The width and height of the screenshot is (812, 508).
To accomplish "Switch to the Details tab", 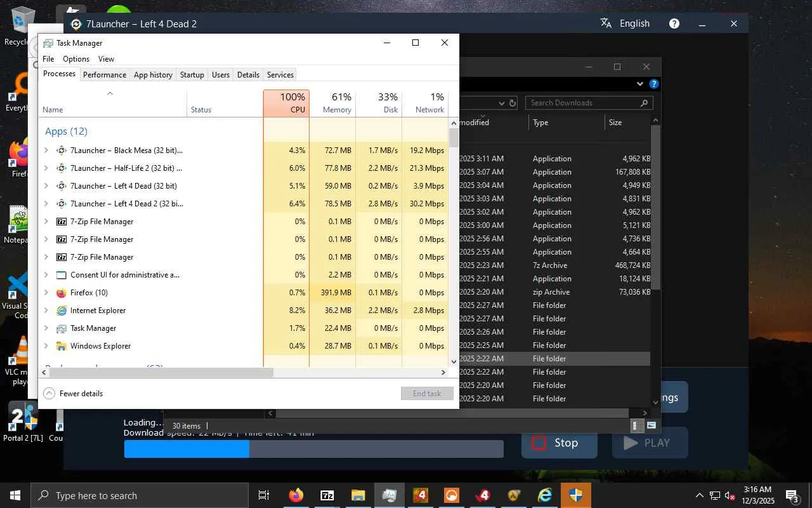I will pos(248,75).
